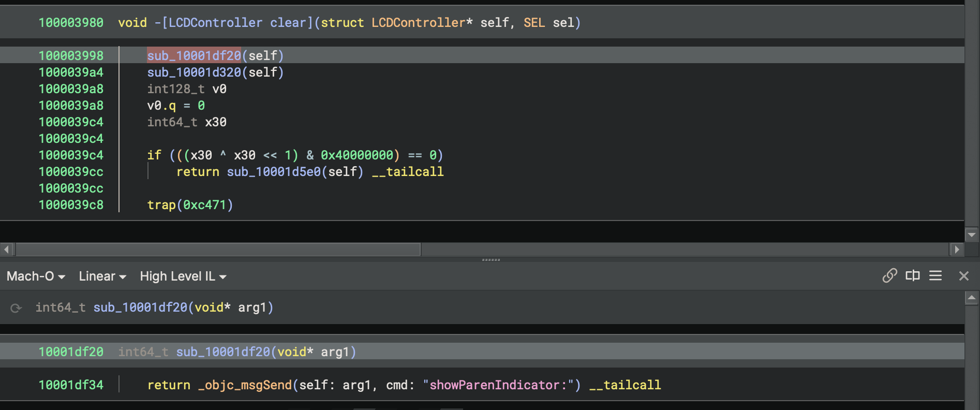Screen dimensions: 980x410
Task: Open the Mach-O view type dropdown
Action: point(36,276)
